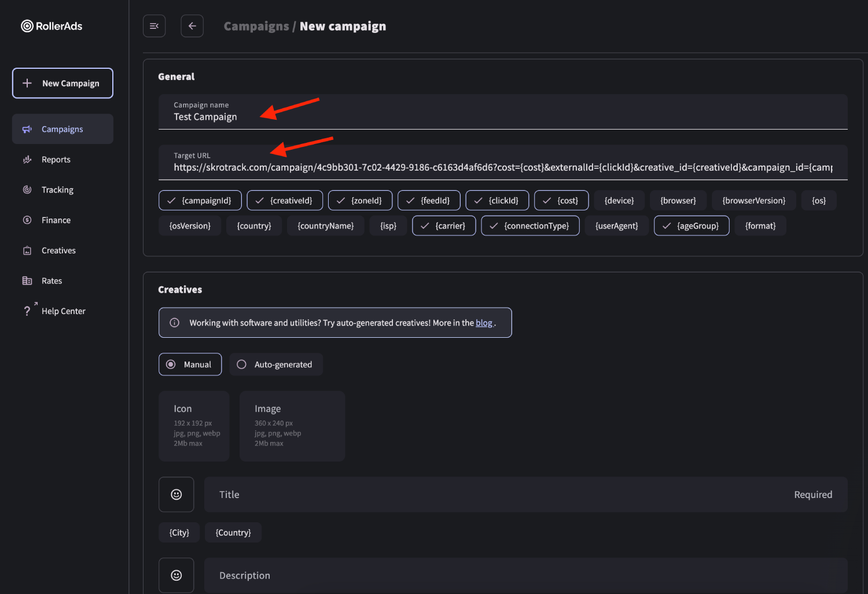This screenshot has width=868, height=594.
Task: Open Rates in the sidebar
Action: [x=62, y=281]
